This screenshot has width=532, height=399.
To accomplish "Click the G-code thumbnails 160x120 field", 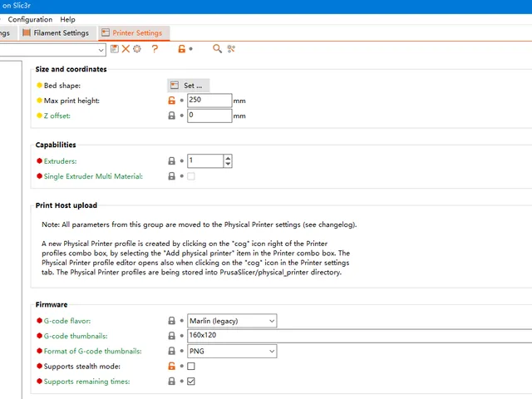I will tap(360, 336).
